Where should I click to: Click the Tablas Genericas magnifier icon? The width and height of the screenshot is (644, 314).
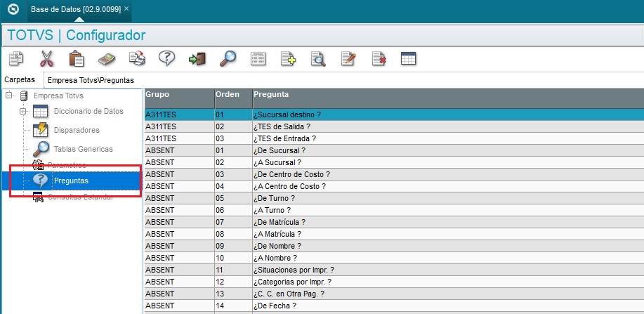41,149
